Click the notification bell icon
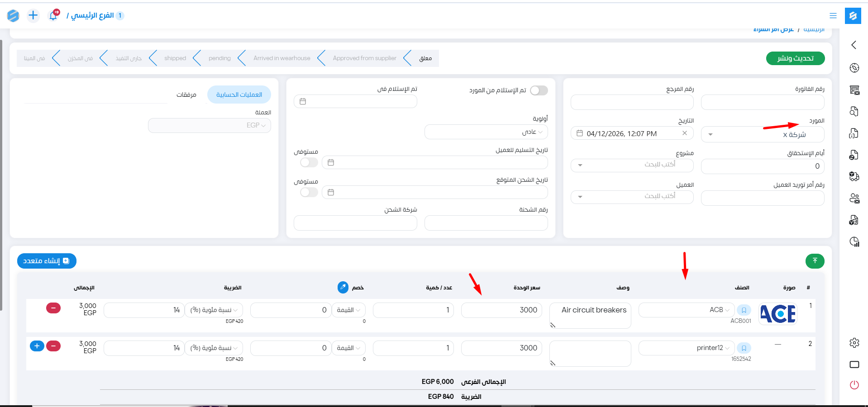 point(53,15)
